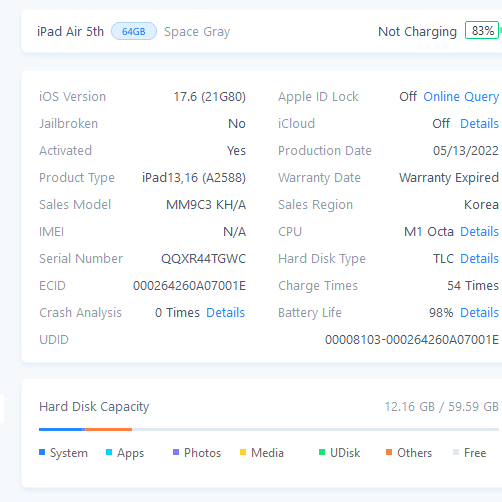Click the M1 Octa CPU value

click(x=429, y=232)
